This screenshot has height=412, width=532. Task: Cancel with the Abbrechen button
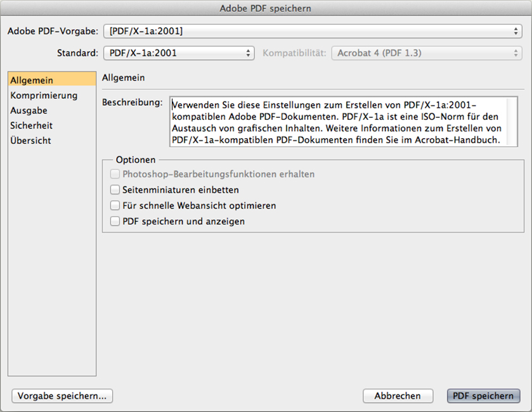398,396
